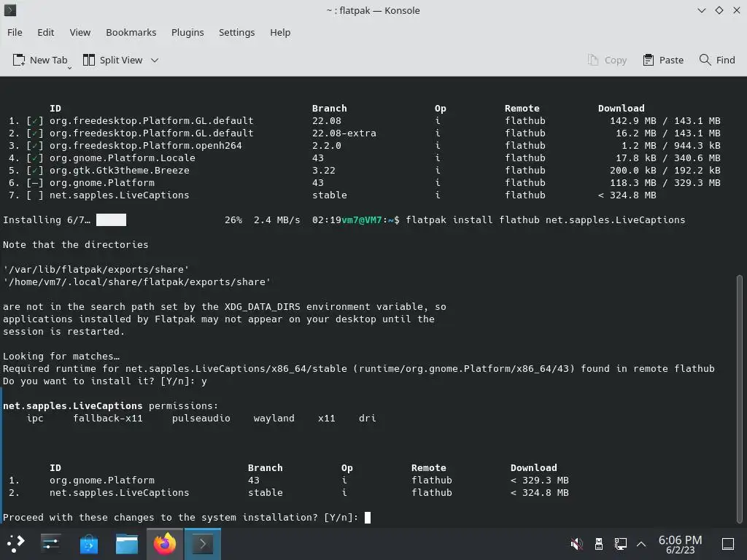This screenshot has height=560, width=747.
Task: Click the text 'org.gnome.Platform.Locale'
Action: (123, 158)
